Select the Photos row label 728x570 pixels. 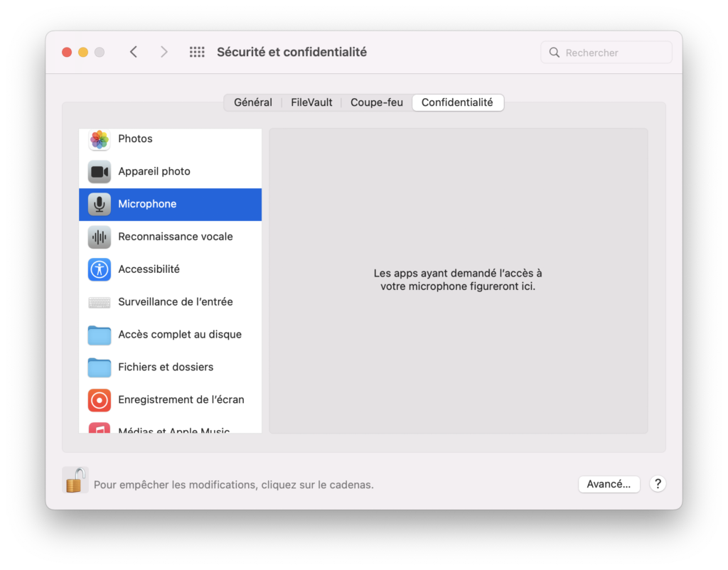pos(135,139)
